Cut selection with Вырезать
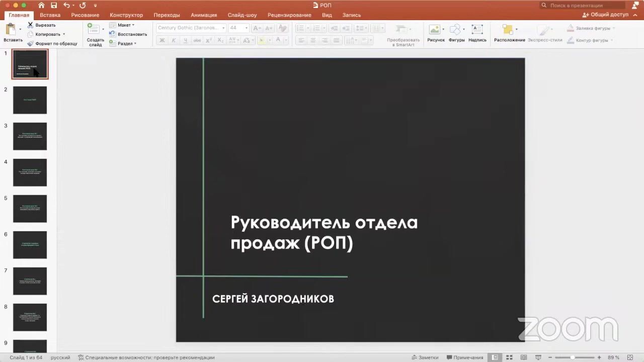 pyautogui.click(x=41, y=25)
